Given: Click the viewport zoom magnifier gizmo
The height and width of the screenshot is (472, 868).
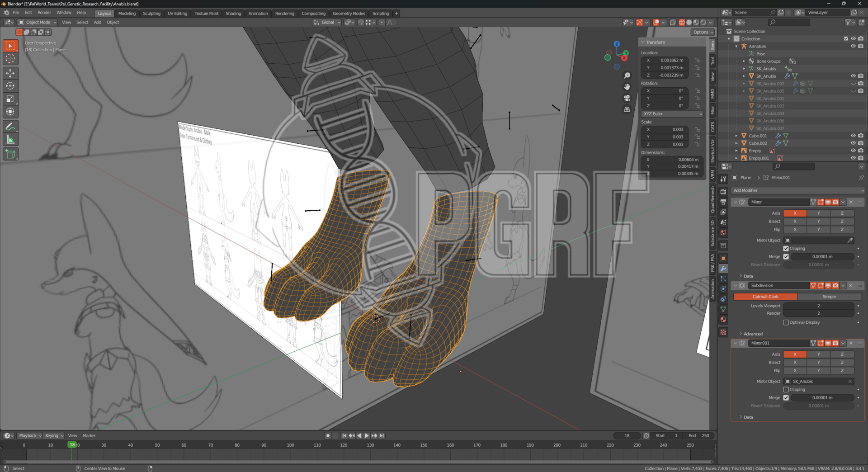Looking at the screenshot, I should [627, 76].
